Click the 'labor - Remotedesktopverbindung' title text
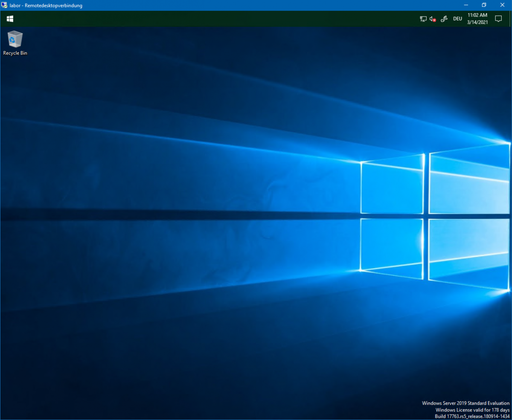This screenshot has width=512, height=420. click(46, 6)
